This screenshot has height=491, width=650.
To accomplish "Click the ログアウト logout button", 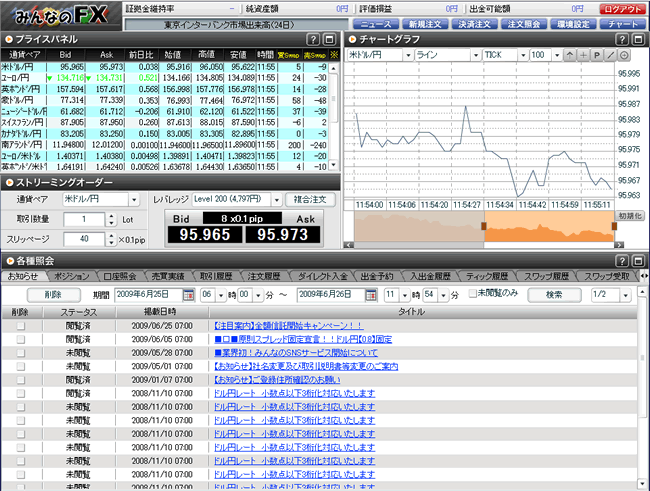I will click(622, 9).
